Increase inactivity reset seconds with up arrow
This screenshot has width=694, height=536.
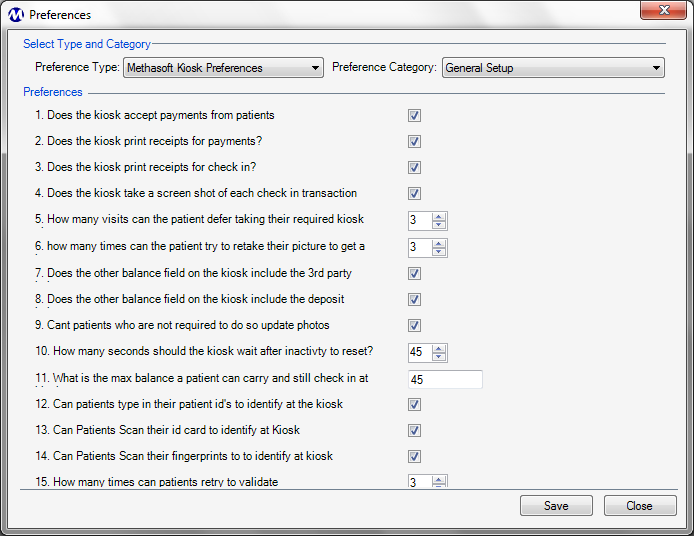(x=439, y=349)
